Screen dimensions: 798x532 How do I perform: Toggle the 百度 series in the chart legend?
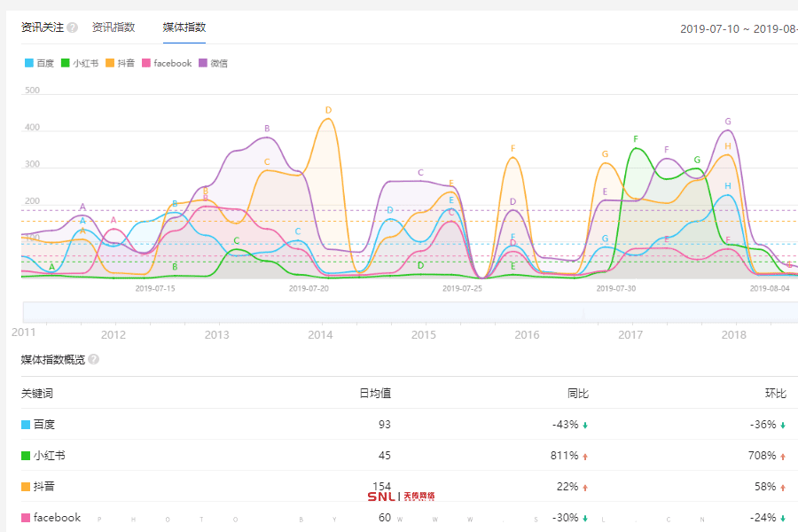[x=39, y=63]
